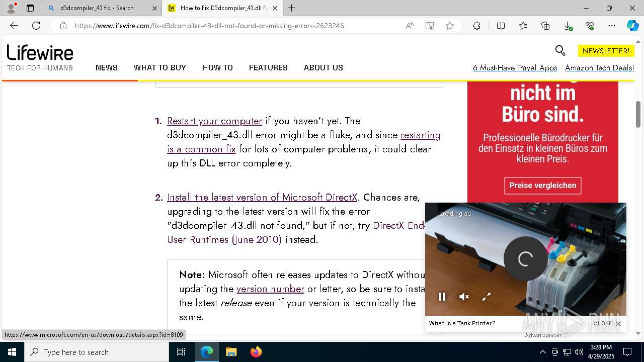The width and height of the screenshot is (644, 362).
Task: Open Immersive Reader icon
Action: [430, 26]
